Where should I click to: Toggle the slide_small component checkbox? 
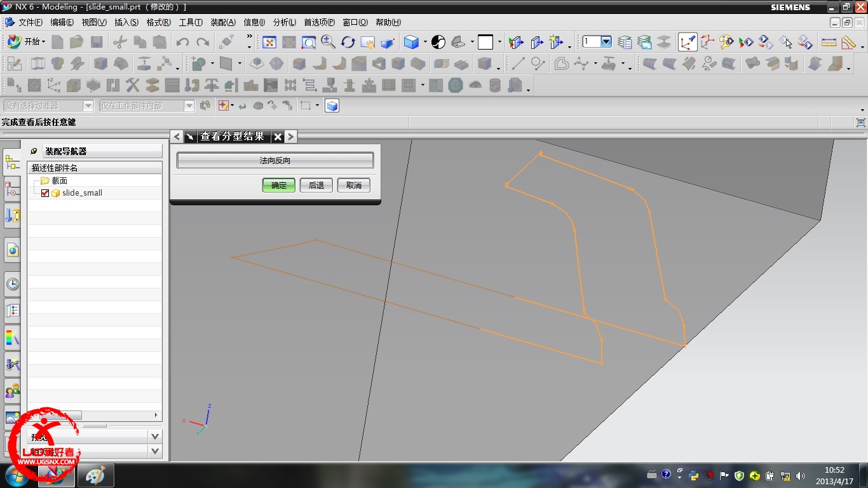click(x=45, y=193)
